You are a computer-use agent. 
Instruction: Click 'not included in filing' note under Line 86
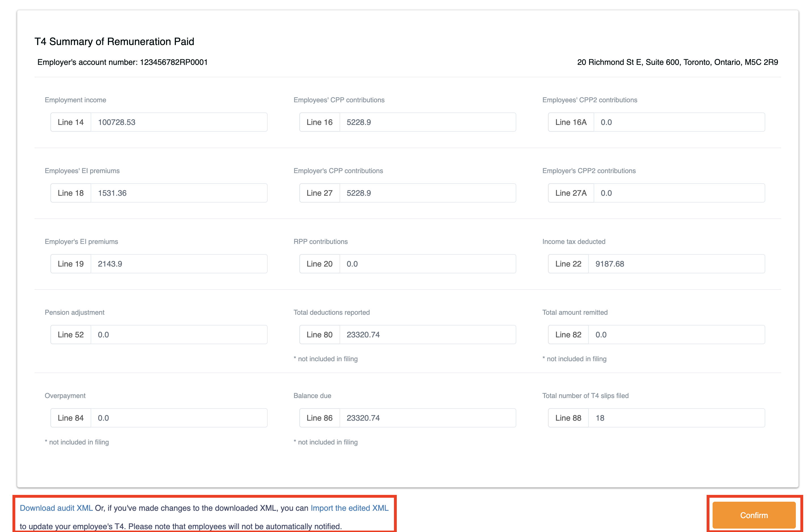click(x=326, y=442)
